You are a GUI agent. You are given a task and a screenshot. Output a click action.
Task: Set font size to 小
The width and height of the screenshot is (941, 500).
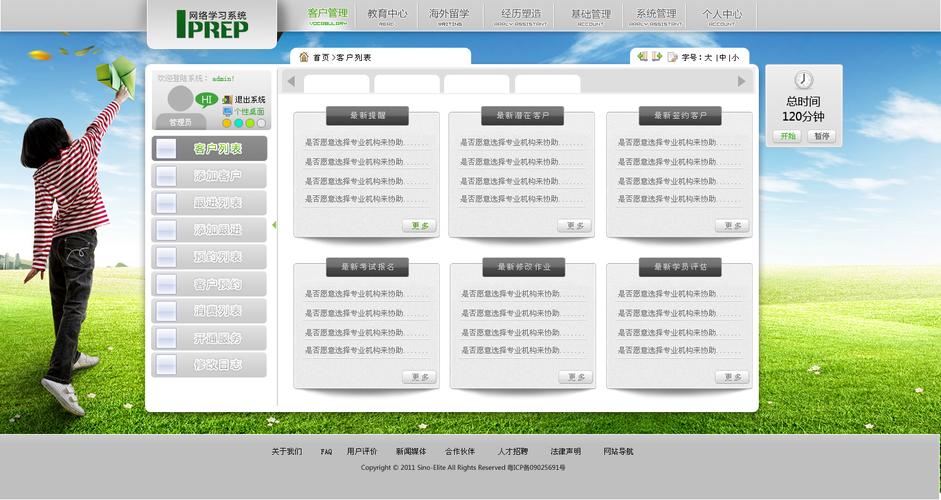pos(735,58)
